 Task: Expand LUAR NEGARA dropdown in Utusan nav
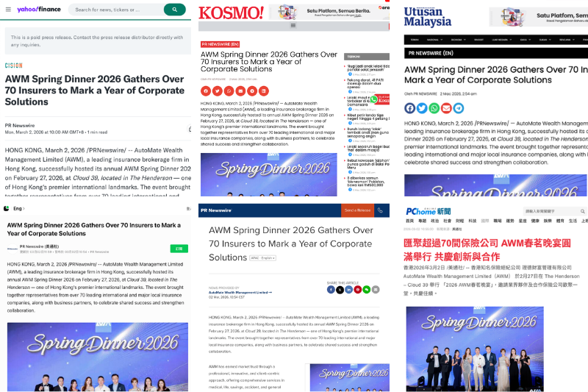click(x=502, y=40)
